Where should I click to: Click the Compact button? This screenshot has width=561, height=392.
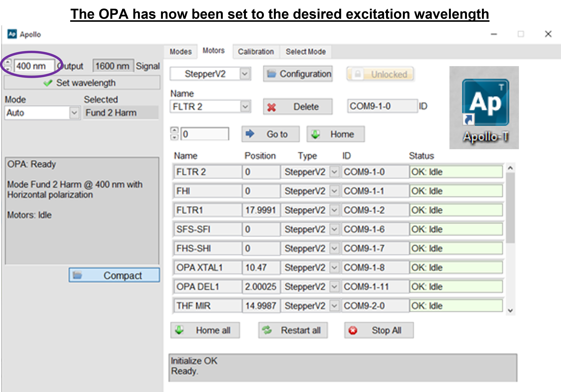[114, 275]
